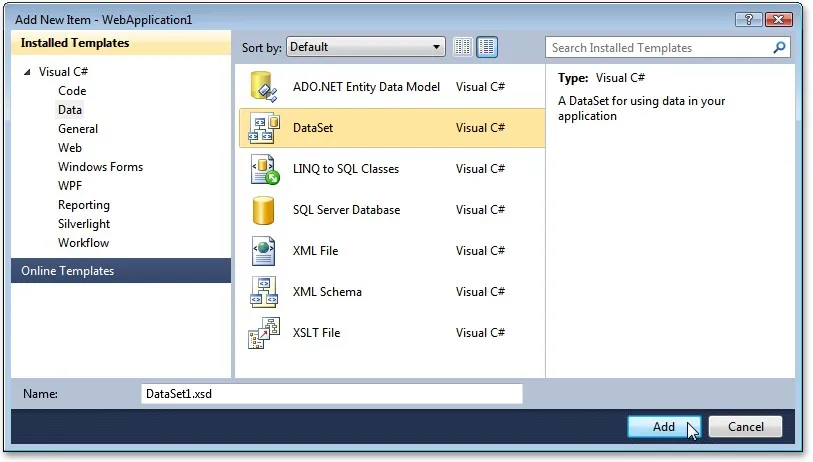Select the Workflow category
The width and height of the screenshot is (813, 462).
(83, 243)
